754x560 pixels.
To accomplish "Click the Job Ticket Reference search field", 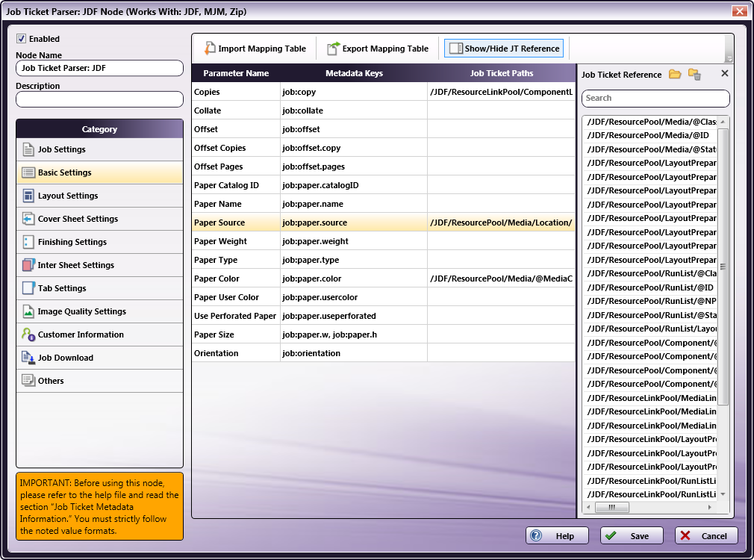I will click(655, 98).
